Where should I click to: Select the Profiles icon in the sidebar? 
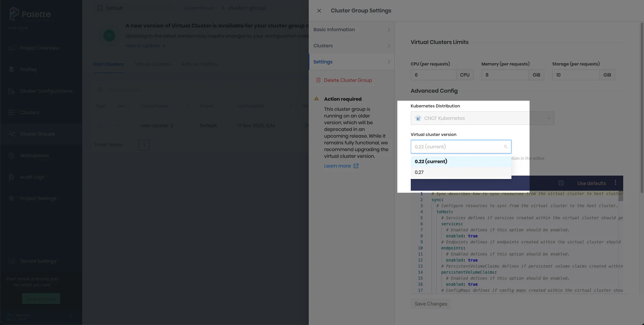[x=11, y=69]
